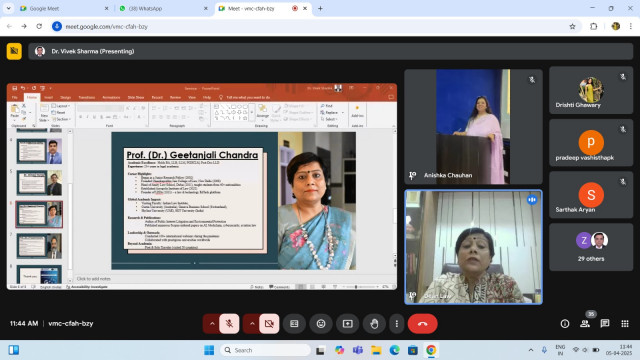Click the microphone indicator in system tray
This screenshot has width=640, height=360.
point(544,350)
